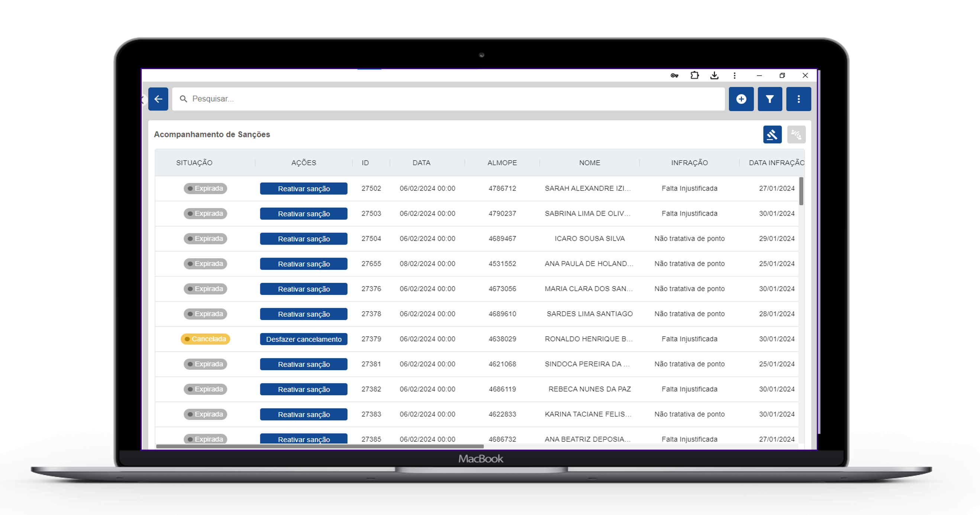Click the browser password key icon

pos(674,75)
